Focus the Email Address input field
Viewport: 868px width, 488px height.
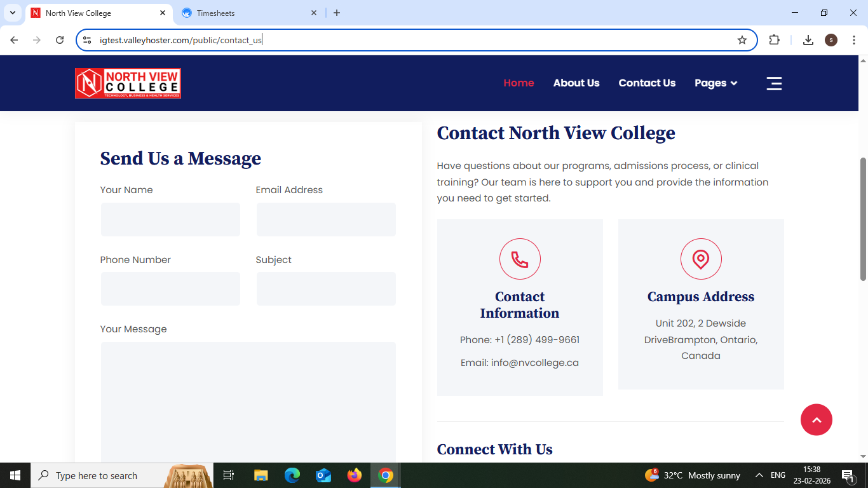pyautogui.click(x=326, y=219)
